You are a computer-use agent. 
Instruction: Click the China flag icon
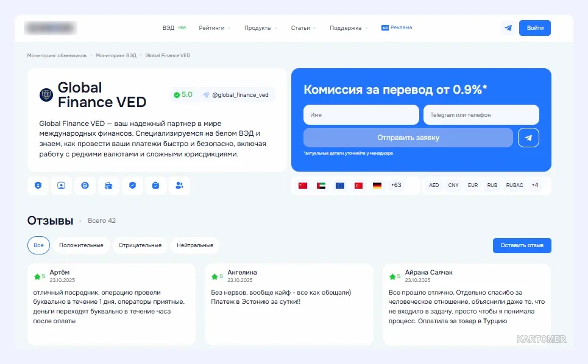click(303, 186)
